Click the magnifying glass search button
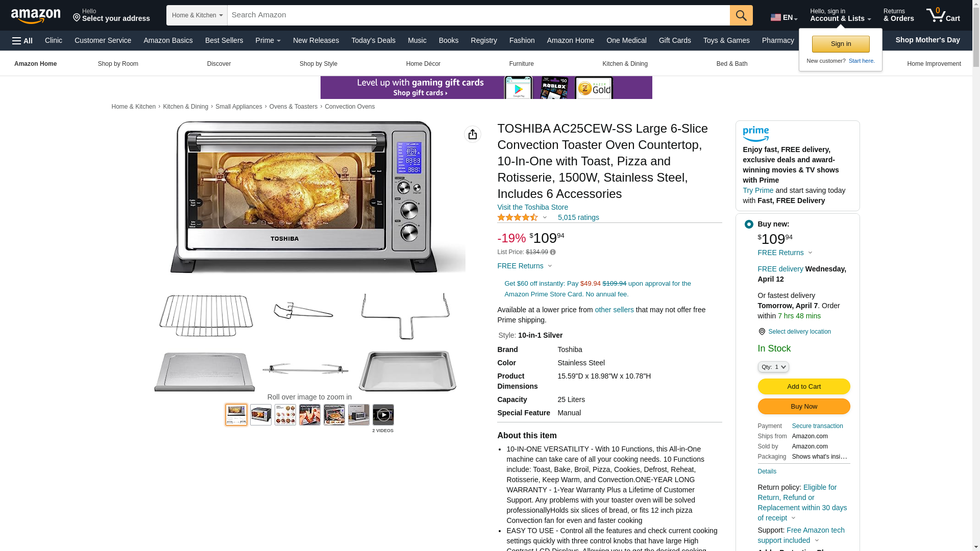 [741, 15]
